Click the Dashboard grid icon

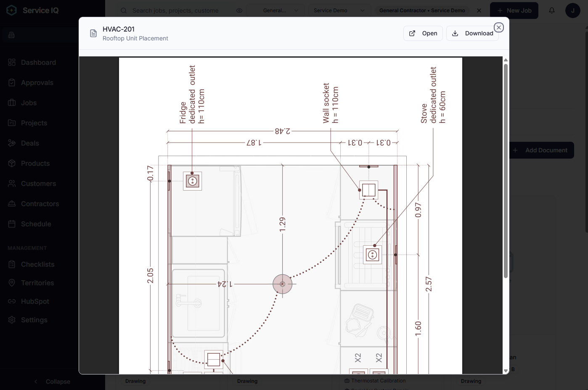(12, 62)
